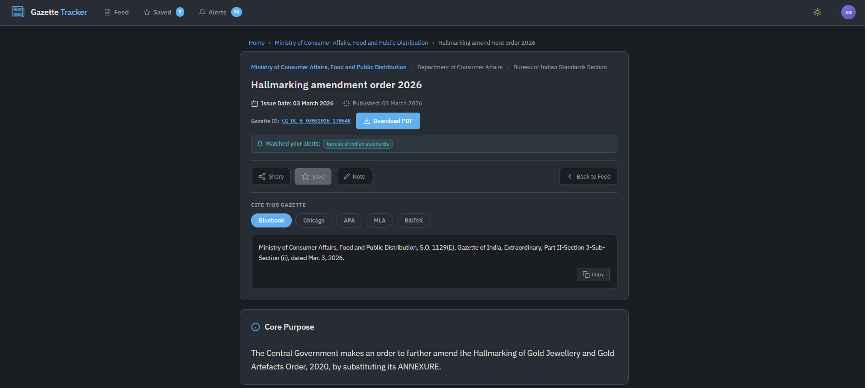Image resolution: width=868 pixels, height=388 pixels.
Task: Click the Saved count badge showing 7
Action: pos(180,12)
